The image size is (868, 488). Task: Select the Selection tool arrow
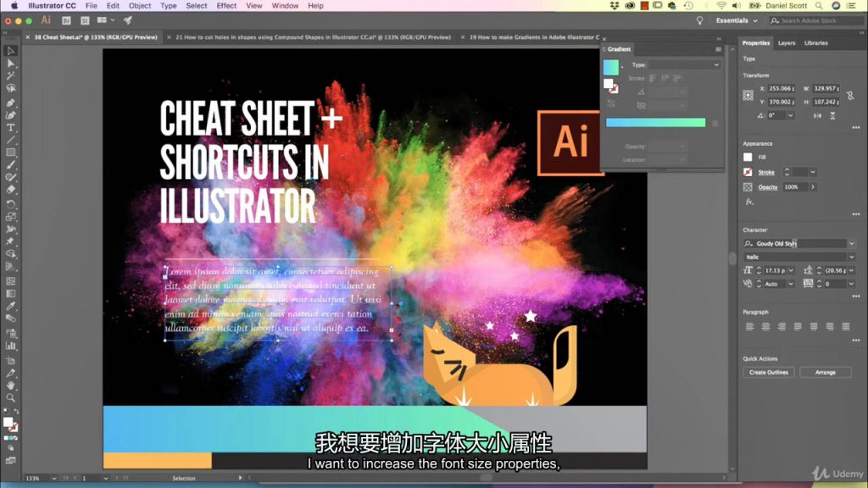pyautogui.click(x=10, y=51)
